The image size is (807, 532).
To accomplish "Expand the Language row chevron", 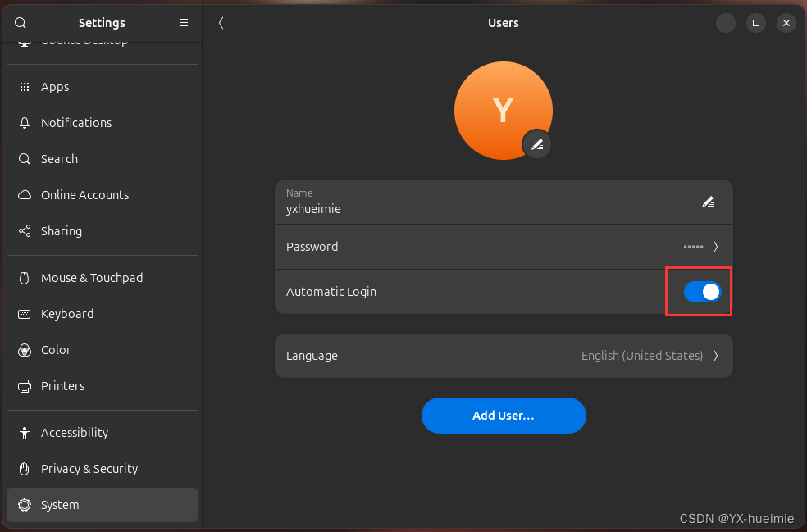I will point(715,356).
